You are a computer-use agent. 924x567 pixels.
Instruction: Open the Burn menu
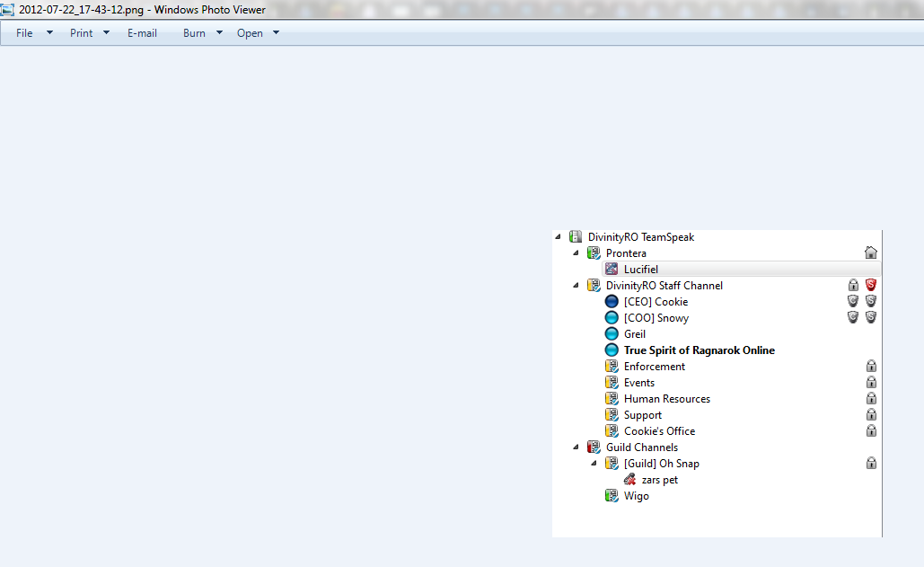tap(194, 33)
